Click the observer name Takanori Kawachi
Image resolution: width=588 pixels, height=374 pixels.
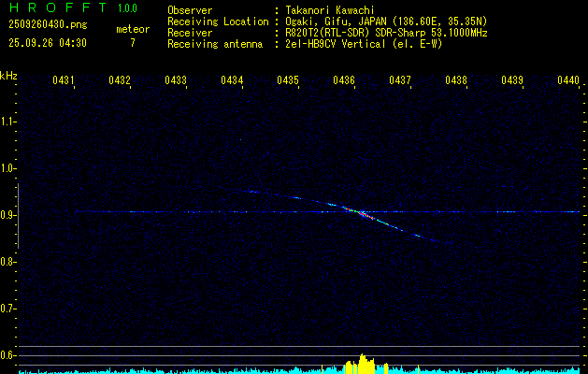pyautogui.click(x=330, y=10)
